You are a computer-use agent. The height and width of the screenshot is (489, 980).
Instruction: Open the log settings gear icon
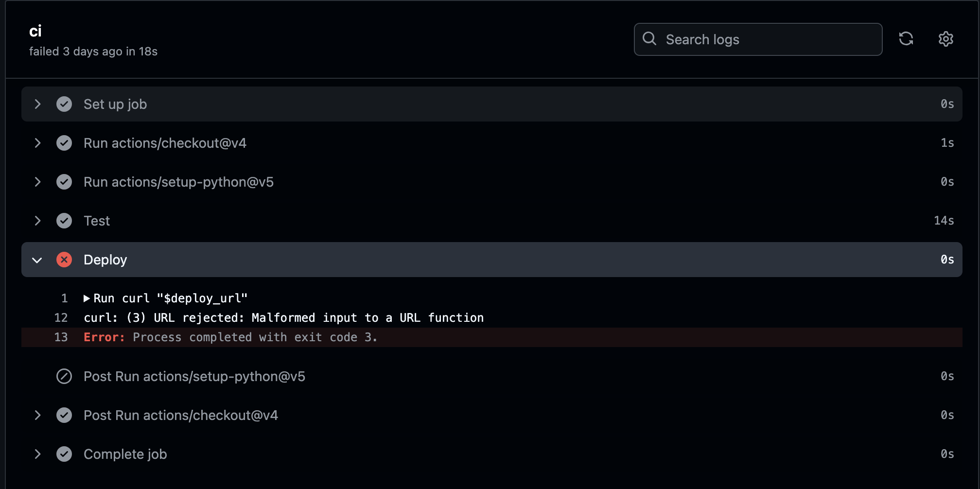pyautogui.click(x=946, y=39)
